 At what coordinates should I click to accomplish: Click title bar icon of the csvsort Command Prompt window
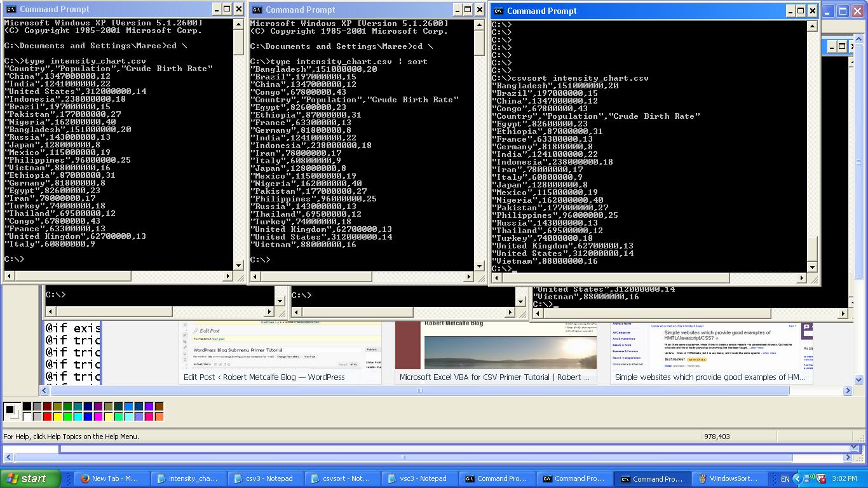499,11
